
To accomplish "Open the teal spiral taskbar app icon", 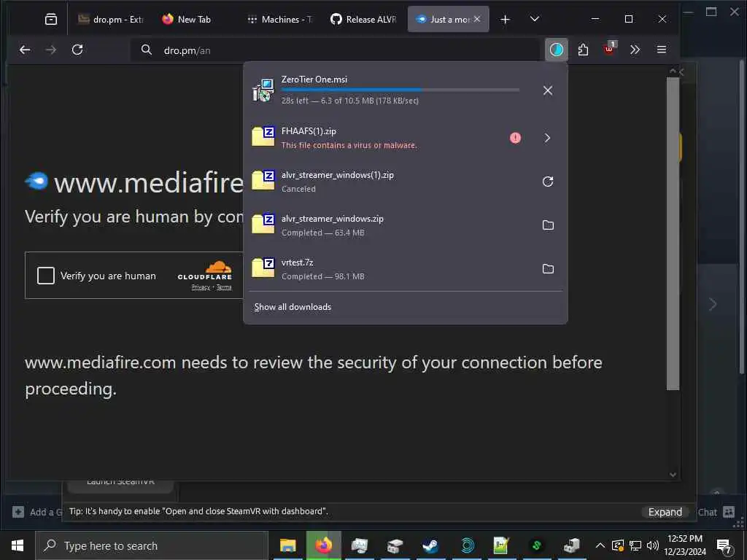I will tap(468, 545).
